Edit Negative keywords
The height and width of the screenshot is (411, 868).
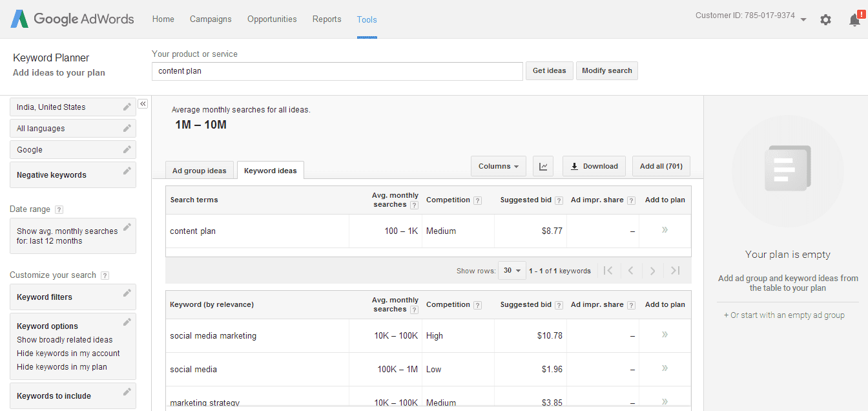[127, 171]
